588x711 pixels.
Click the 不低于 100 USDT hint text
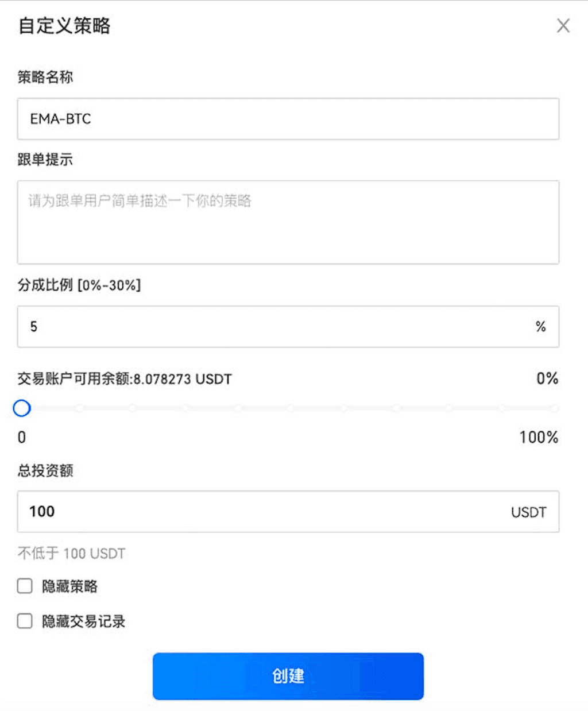click(71, 554)
